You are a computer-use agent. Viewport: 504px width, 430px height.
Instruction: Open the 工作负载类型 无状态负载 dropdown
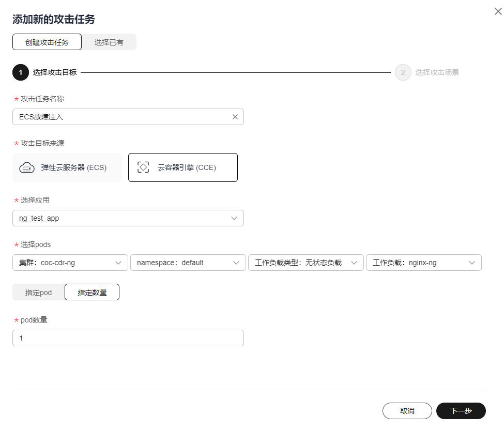[x=306, y=263]
